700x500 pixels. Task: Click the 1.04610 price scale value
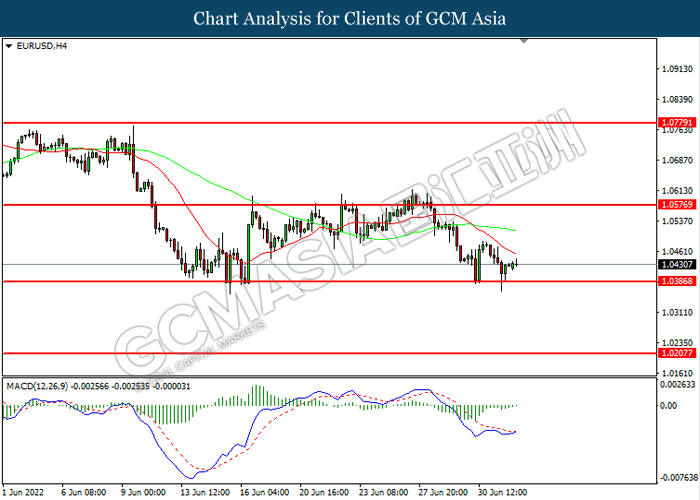(x=677, y=251)
